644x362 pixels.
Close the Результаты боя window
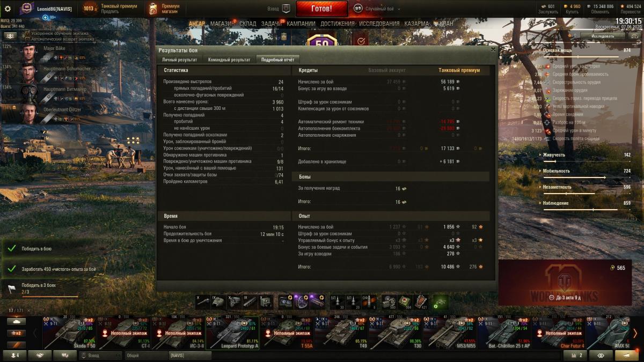[493, 49]
